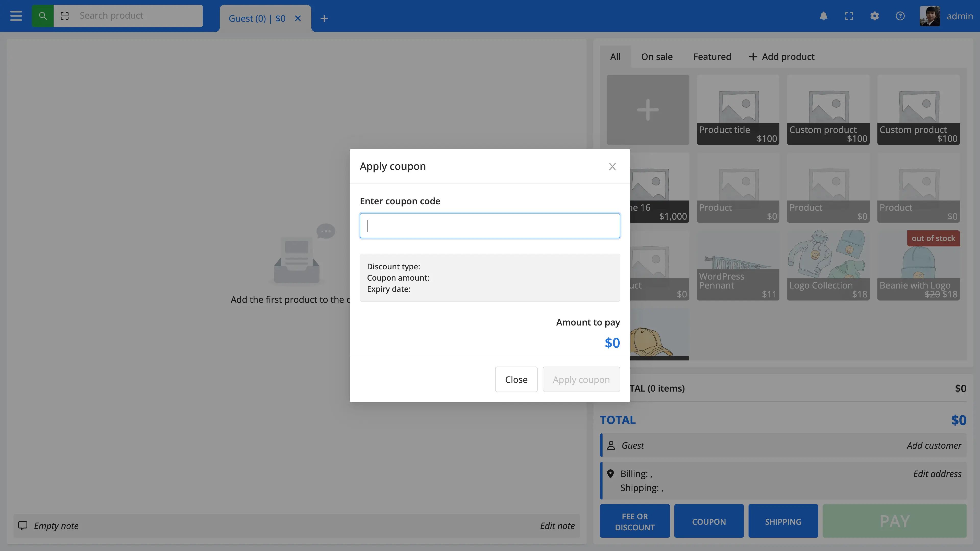The image size is (980, 551).
Task: Select the Product title $100 tile
Action: 738,109
